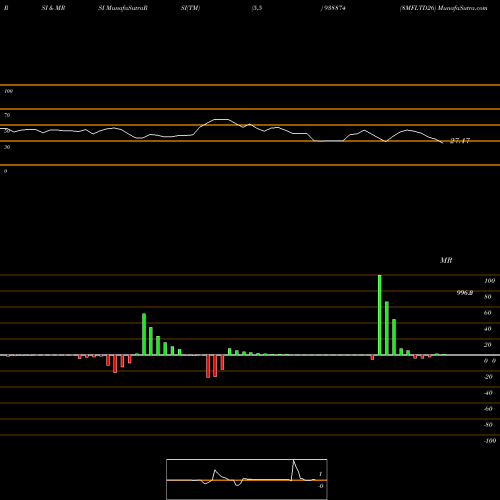Click the RSI axis label 30

[x=7, y=147]
